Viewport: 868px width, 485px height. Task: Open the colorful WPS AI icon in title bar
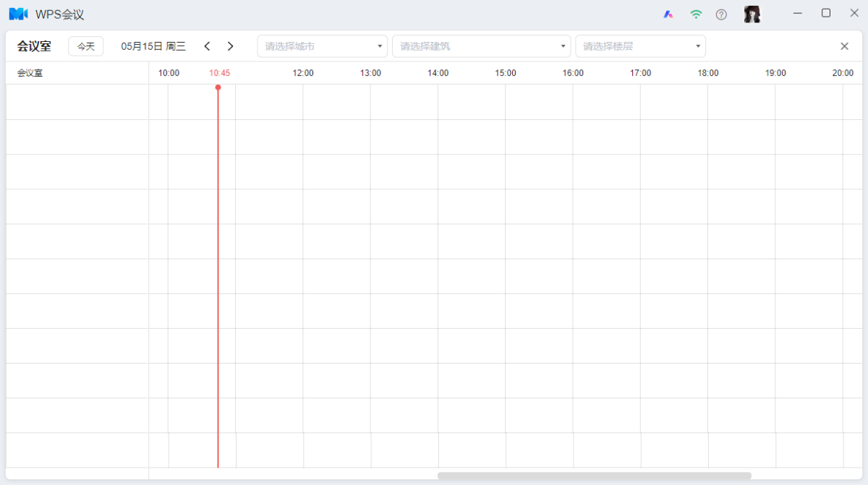(668, 14)
